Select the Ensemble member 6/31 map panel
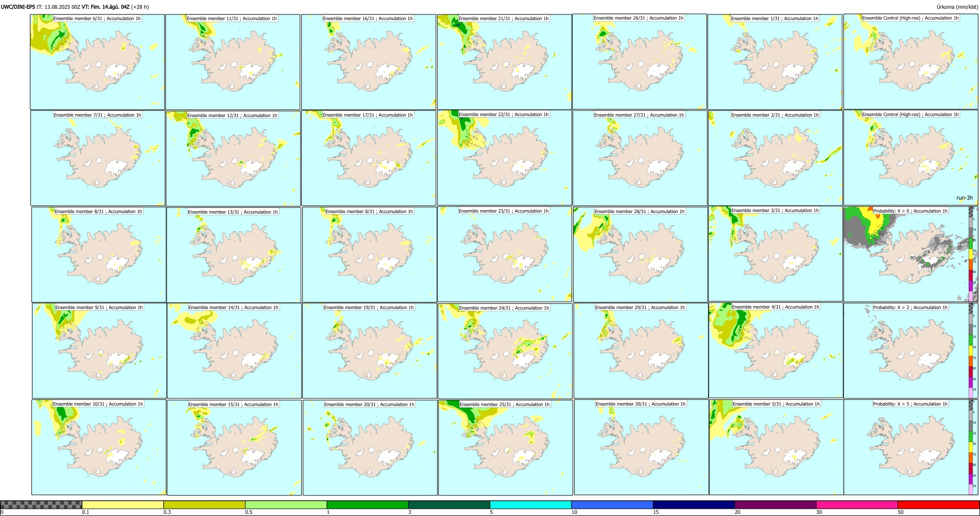This screenshot has height=516, width=980. click(97, 62)
